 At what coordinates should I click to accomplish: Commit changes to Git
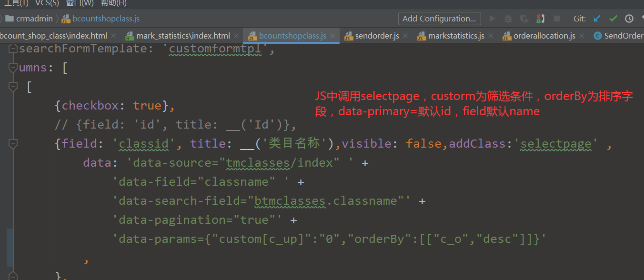[613, 19]
